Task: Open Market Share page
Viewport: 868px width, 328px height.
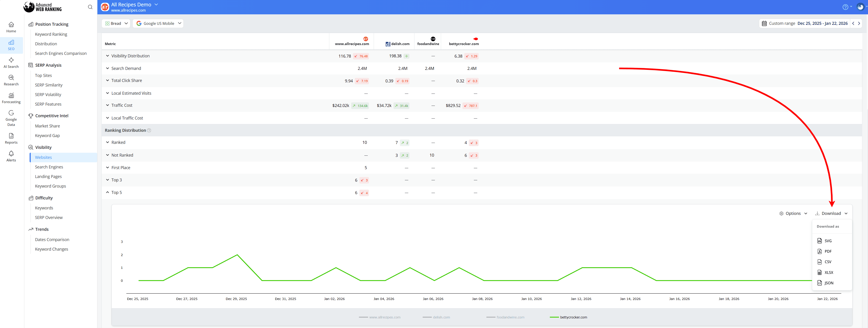Action: (x=48, y=126)
